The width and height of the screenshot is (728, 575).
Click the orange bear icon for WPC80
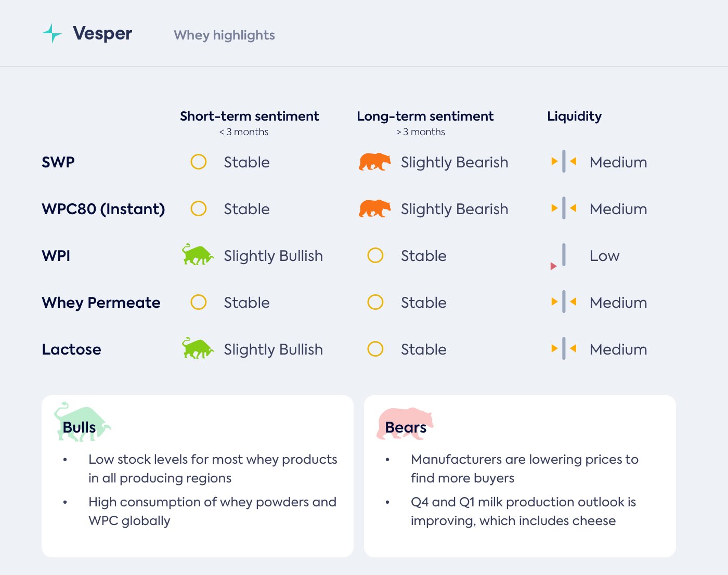(374, 209)
